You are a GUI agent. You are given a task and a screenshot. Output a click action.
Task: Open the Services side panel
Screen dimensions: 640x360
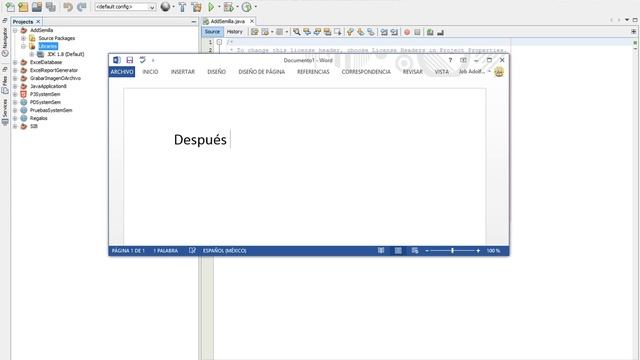coord(5,111)
